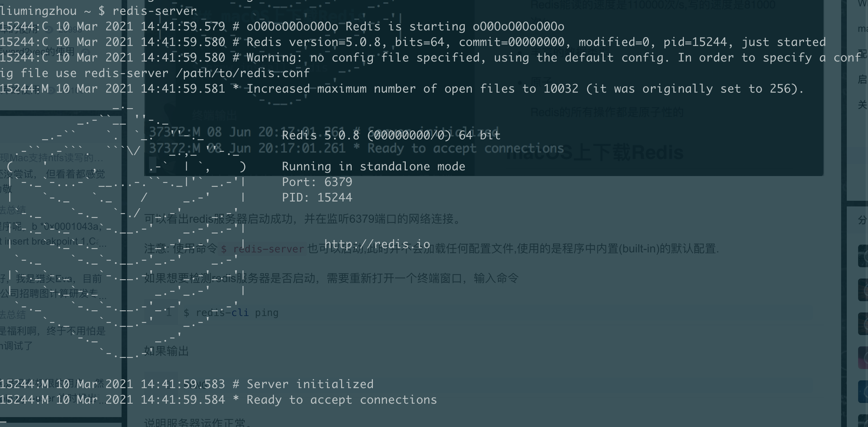
Task: Click the Running in standalone mode text
Action: pyautogui.click(x=374, y=166)
